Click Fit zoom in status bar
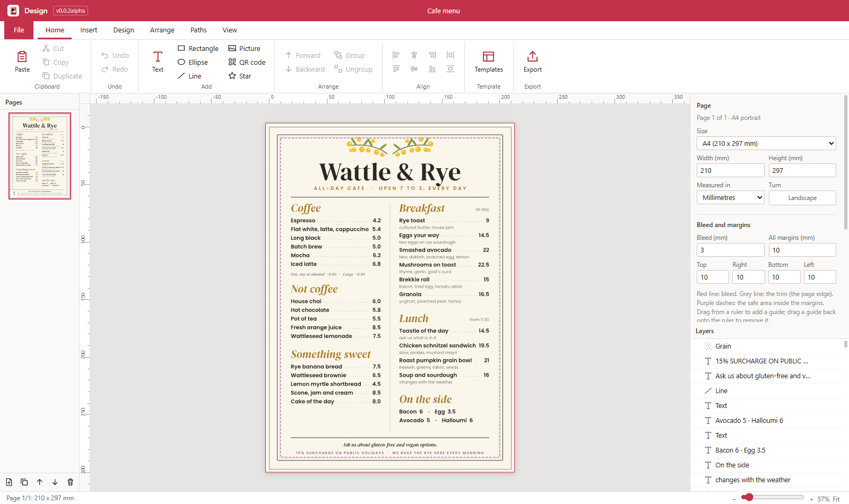 pyautogui.click(x=836, y=499)
